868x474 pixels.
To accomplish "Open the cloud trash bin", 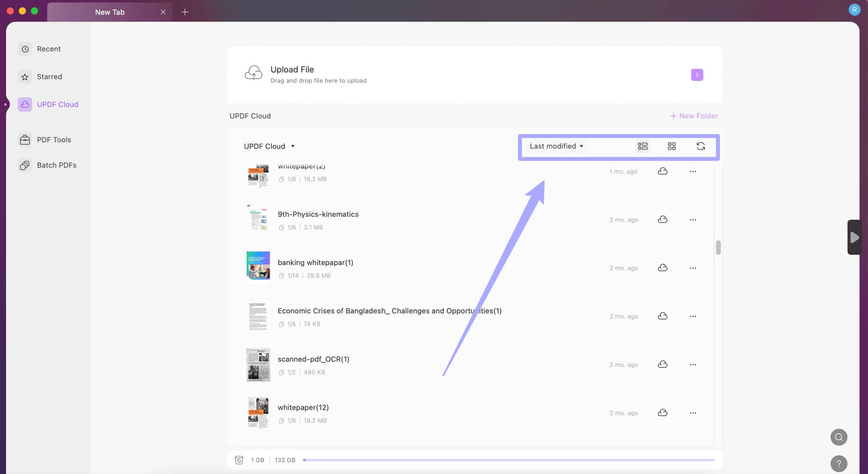I will (x=239, y=460).
